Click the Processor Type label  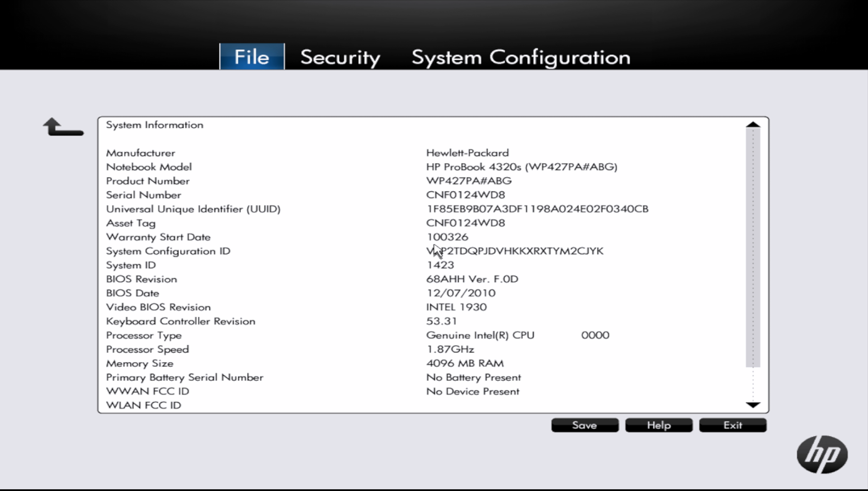point(144,335)
